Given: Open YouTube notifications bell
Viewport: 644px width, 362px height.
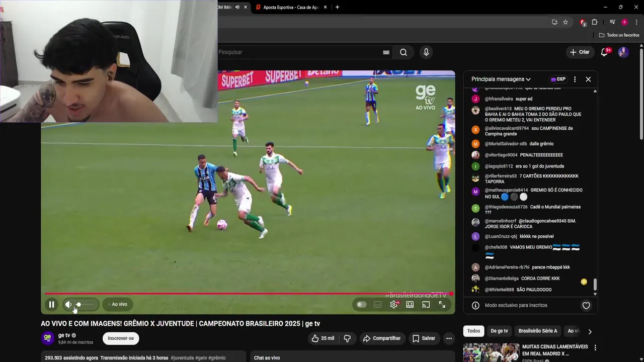Looking at the screenshot, I should click(605, 52).
